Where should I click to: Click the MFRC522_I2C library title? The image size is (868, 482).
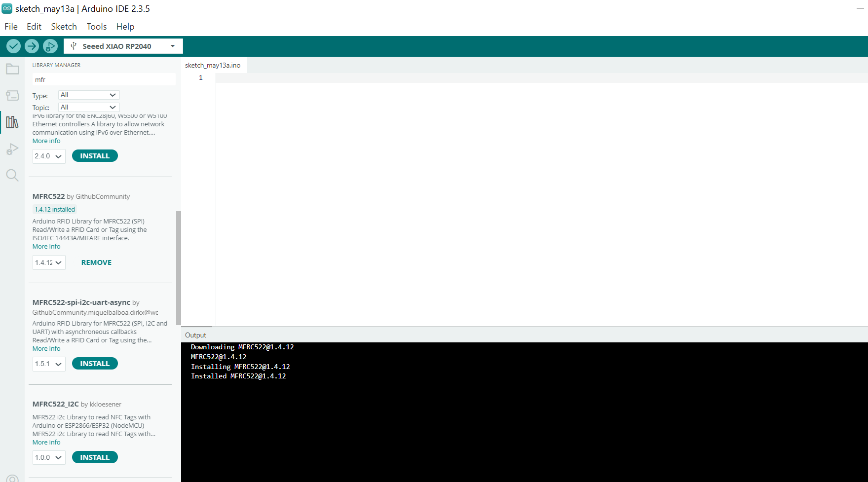(56, 404)
